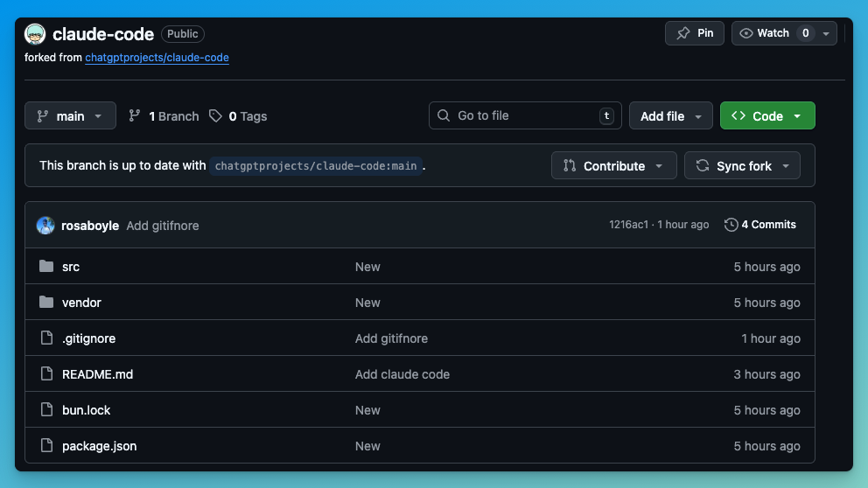Viewport: 868px width, 488px height.
Task: Expand the Watch dropdown arrow
Action: pos(826,33)
